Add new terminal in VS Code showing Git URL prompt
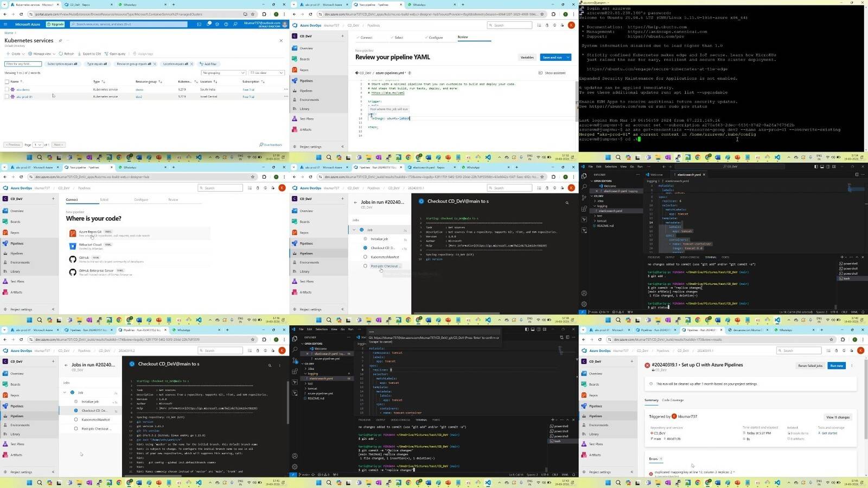 coord(553,420)
